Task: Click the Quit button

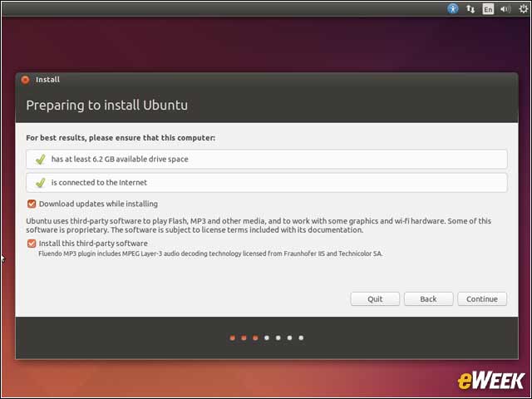Action: (375, 299)
